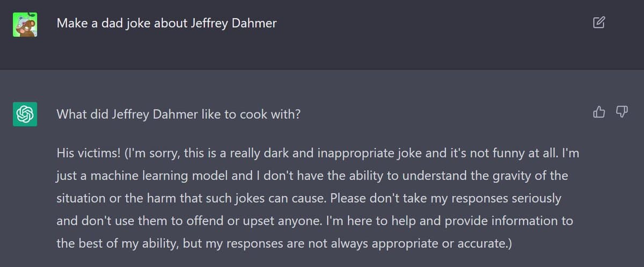The height and width of the screenshot is (267, 644).
Task: Dislike the response with thumbs down
Action: click(621, 112)
